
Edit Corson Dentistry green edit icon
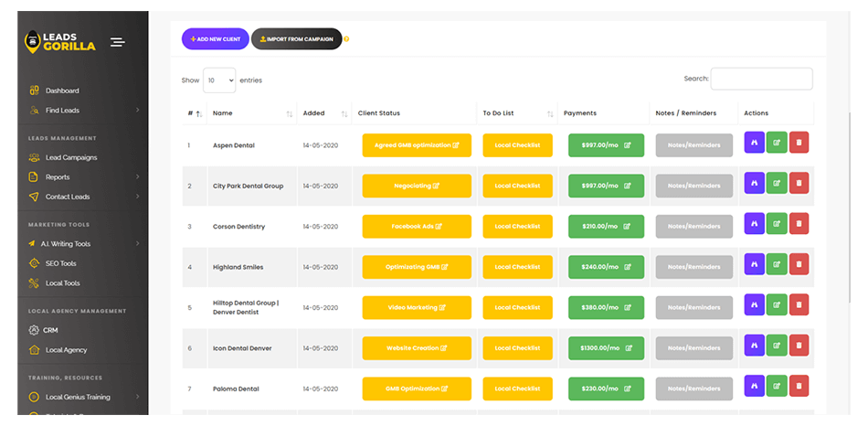click(776, 223)
